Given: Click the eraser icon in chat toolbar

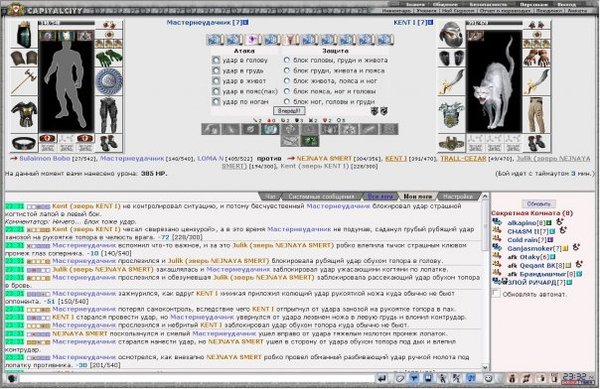Looking at the screenshot, I should pyautogui.click(x=400, y=378).
